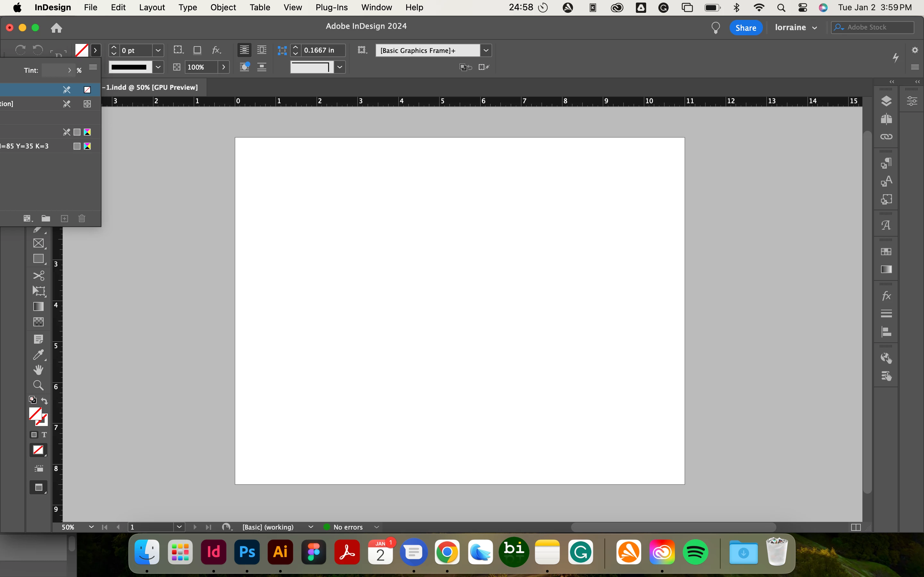Open the Links panel icon
Viewport: 924px width, 577px height.
(x=886, y=137)
